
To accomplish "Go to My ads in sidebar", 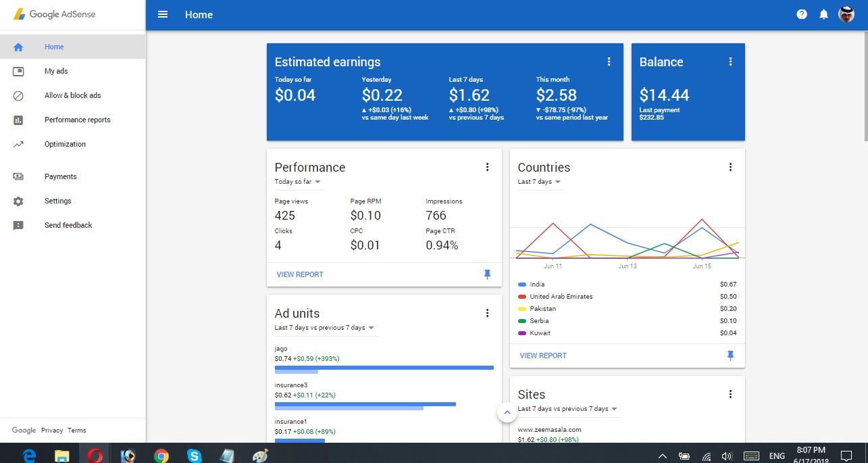I will (56, 71).
